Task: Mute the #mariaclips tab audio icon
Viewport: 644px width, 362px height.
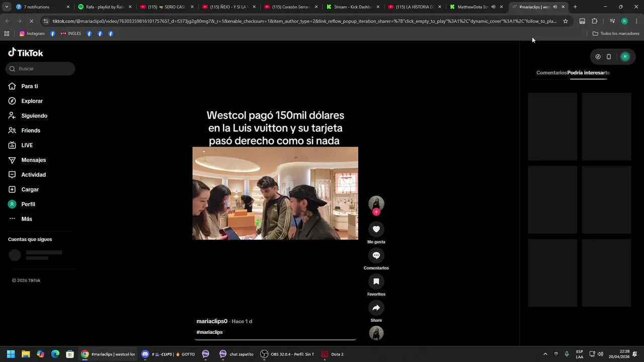Action: 555,7
